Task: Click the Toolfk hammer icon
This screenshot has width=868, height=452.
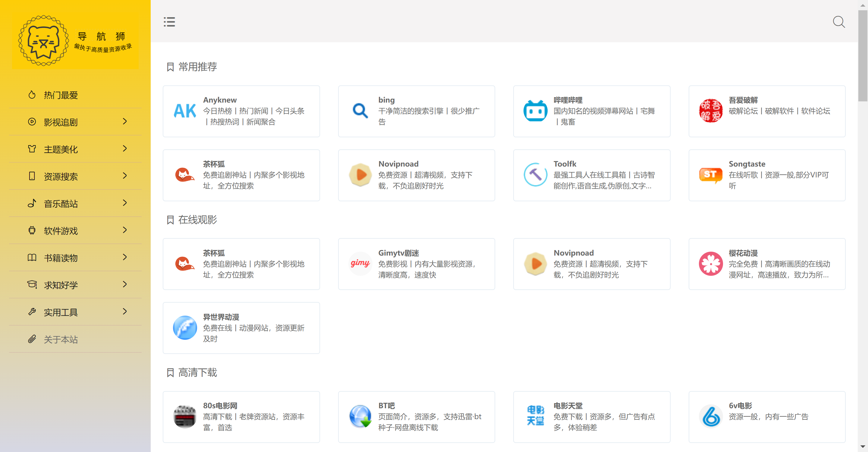Action: point(535,175)
